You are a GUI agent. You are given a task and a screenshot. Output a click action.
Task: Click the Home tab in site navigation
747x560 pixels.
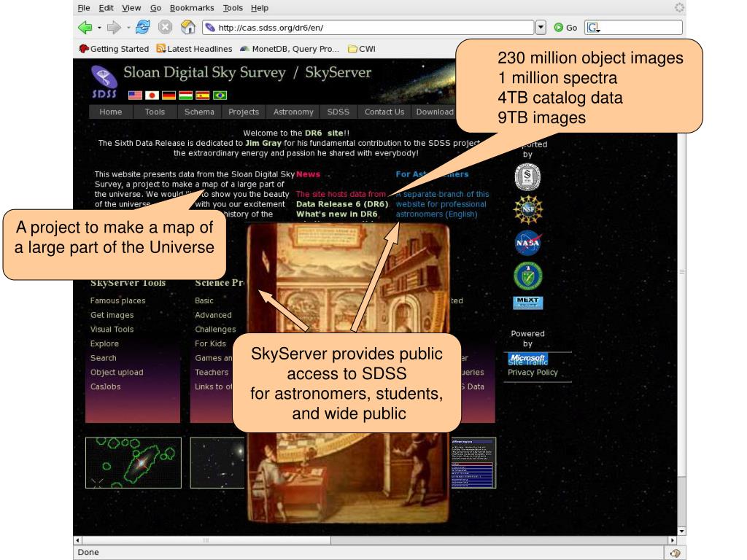[111, 112]
